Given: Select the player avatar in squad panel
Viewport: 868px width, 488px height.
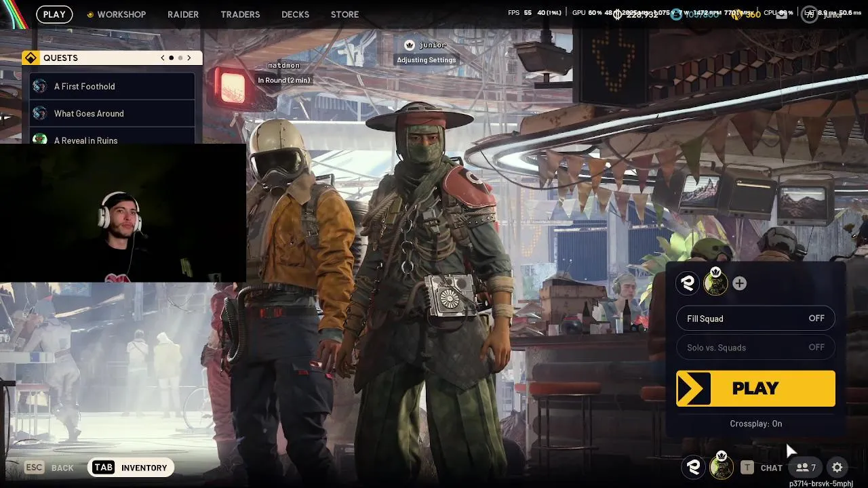Looking at the screenshot, I should (715, 283).
